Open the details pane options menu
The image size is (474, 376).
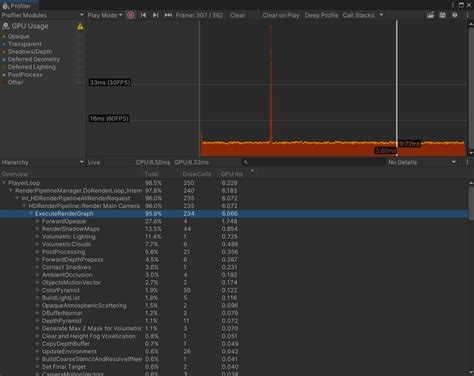coord(467,162)
